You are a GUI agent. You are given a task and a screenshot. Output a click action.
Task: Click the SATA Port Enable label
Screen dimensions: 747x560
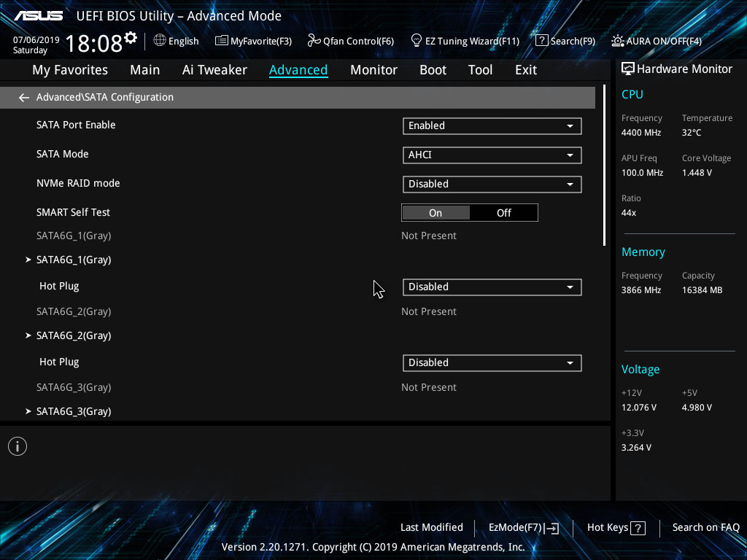[76, 125]
